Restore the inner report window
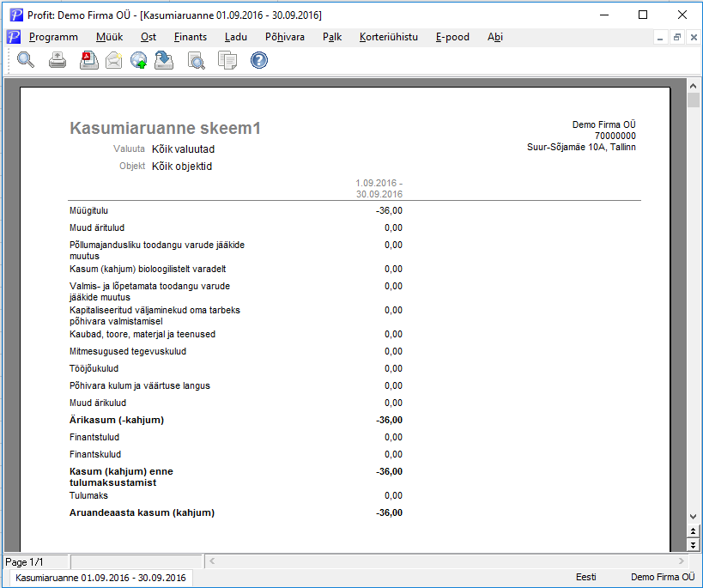703x588 pixels. pos(677,38)
